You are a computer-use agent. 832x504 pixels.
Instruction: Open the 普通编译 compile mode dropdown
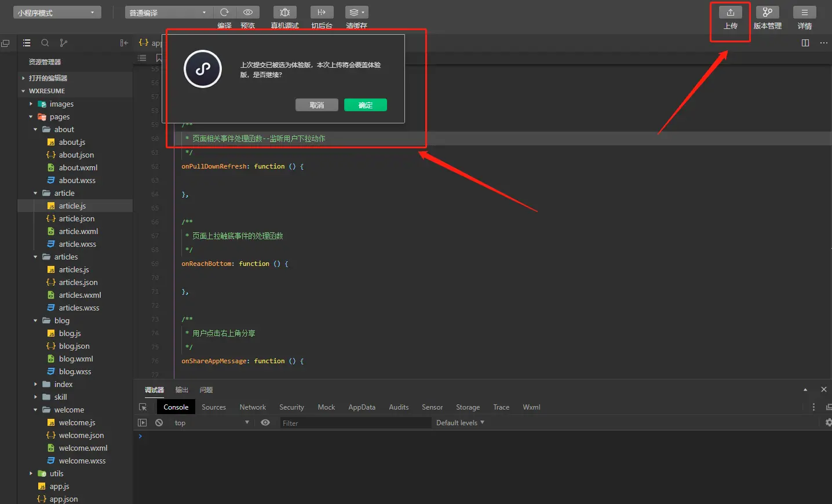coord(169,12)
